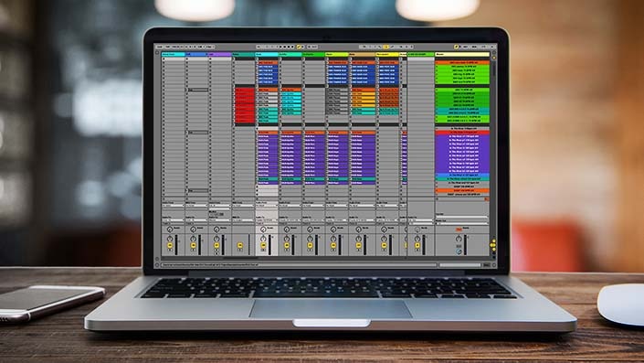Select the pale yellow Master track header
The width and height of the screenshot is (644, 363).
point(462,54)
